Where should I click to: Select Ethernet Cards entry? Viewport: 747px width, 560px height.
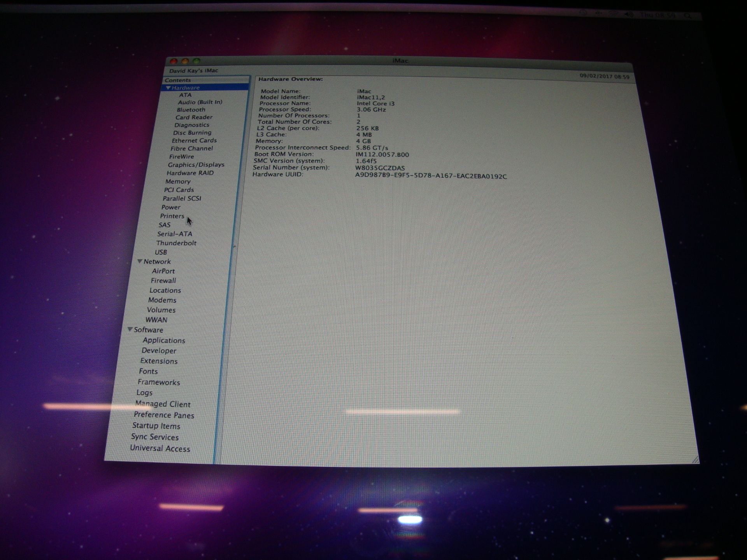(194, 140)
